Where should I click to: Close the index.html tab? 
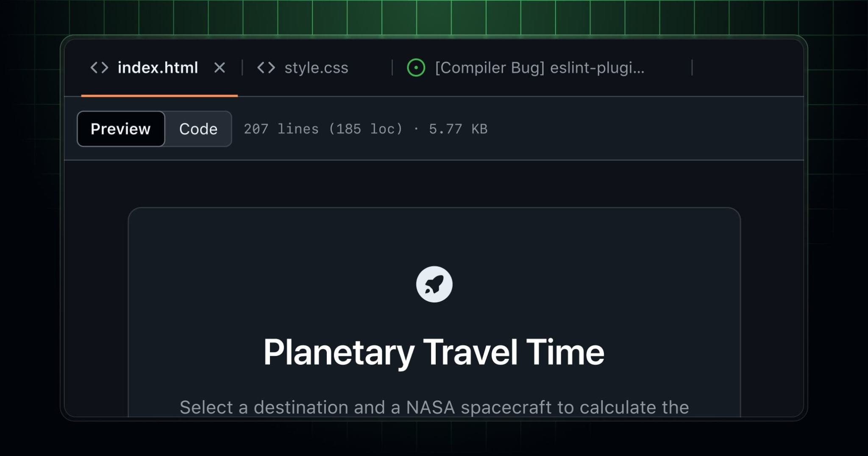(220, 67)
